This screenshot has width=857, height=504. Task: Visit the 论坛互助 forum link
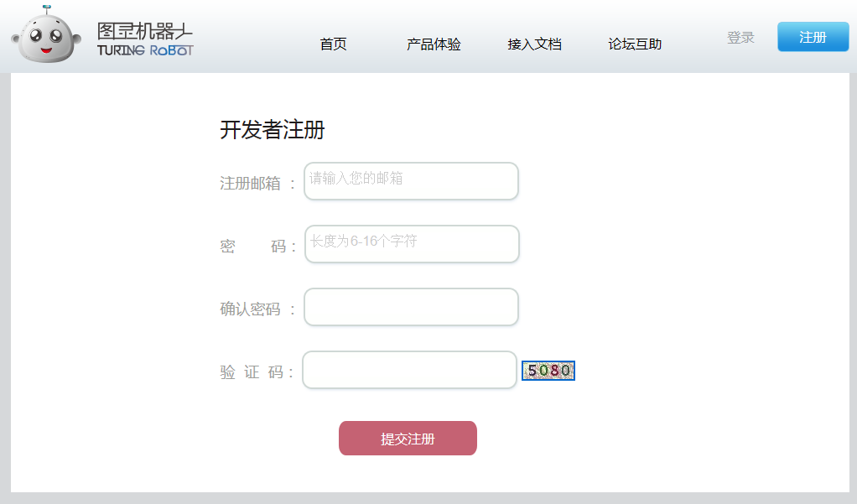tap(635, 44)
